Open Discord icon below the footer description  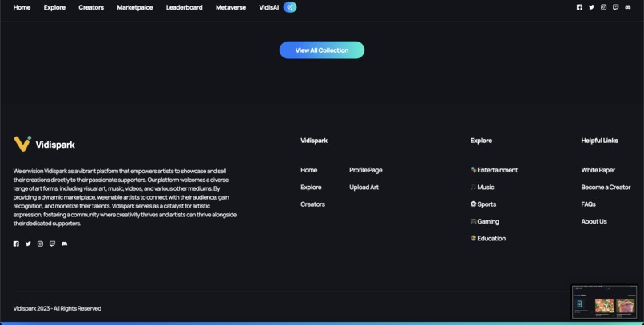pyautogui.click(x=65, y=244)
